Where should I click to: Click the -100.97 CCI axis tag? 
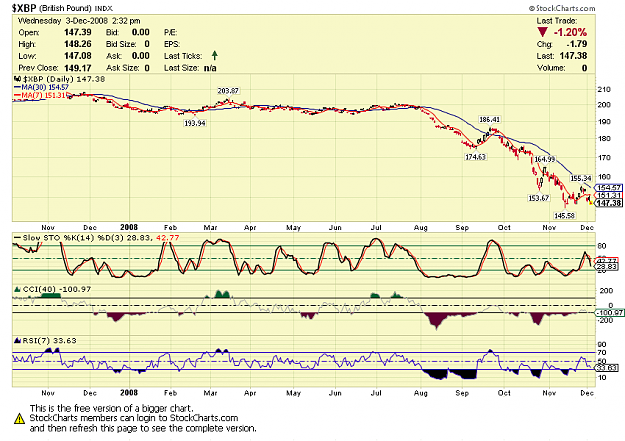click(609, 313)
